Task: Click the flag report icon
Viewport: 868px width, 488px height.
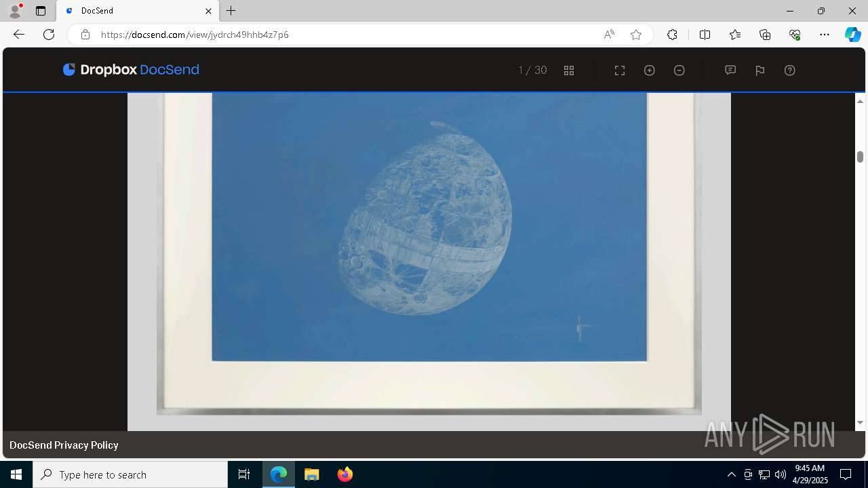Action: (x=760, y=70)
